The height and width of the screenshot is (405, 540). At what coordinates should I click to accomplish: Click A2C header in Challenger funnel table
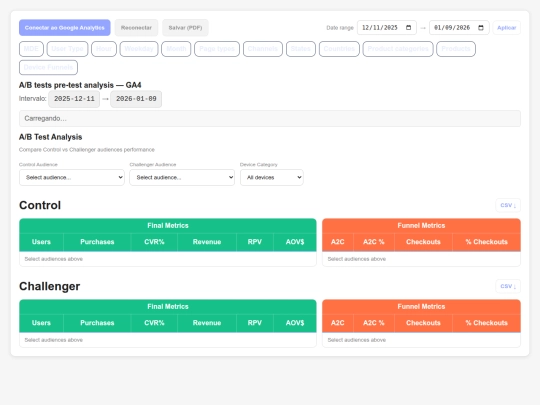pyautogui.click(x=338, y=323)
